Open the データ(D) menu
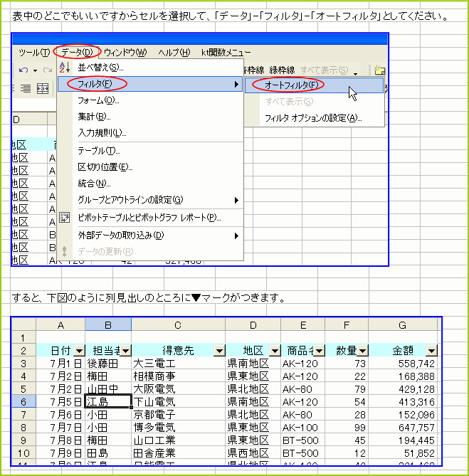 tap(77, 52)
